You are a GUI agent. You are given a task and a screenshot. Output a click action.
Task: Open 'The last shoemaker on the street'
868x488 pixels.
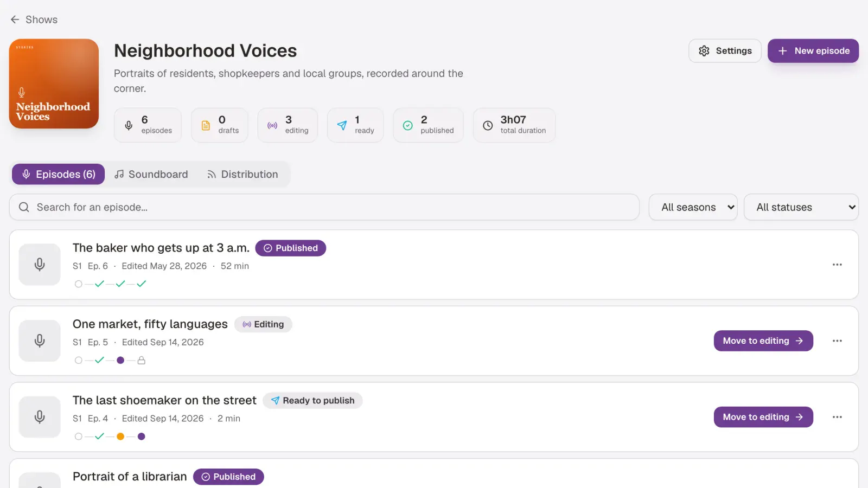tap(164, 400)
